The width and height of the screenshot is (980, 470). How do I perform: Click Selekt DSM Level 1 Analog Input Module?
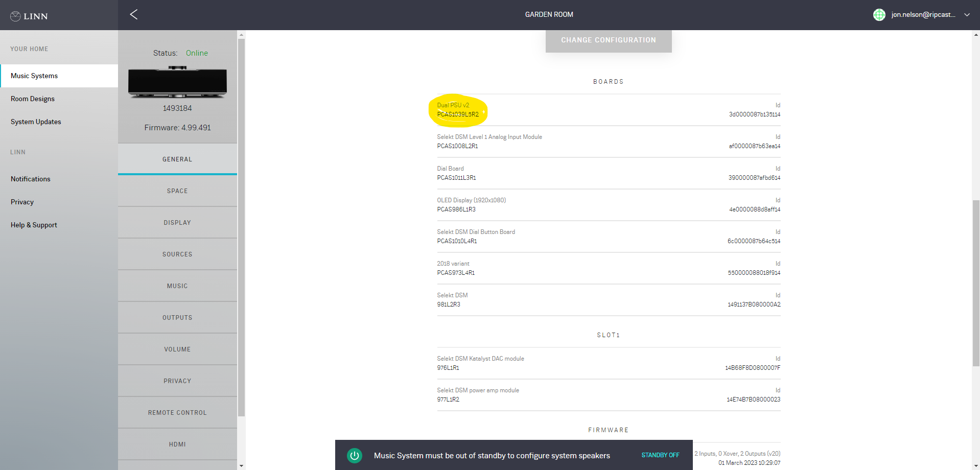point(489,137)
